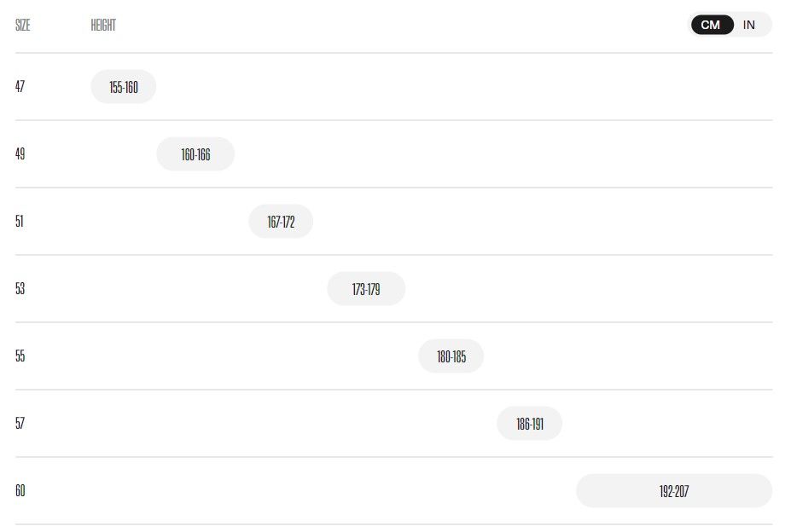
Task: Select size 53 row label
Action: pos(20,288)
